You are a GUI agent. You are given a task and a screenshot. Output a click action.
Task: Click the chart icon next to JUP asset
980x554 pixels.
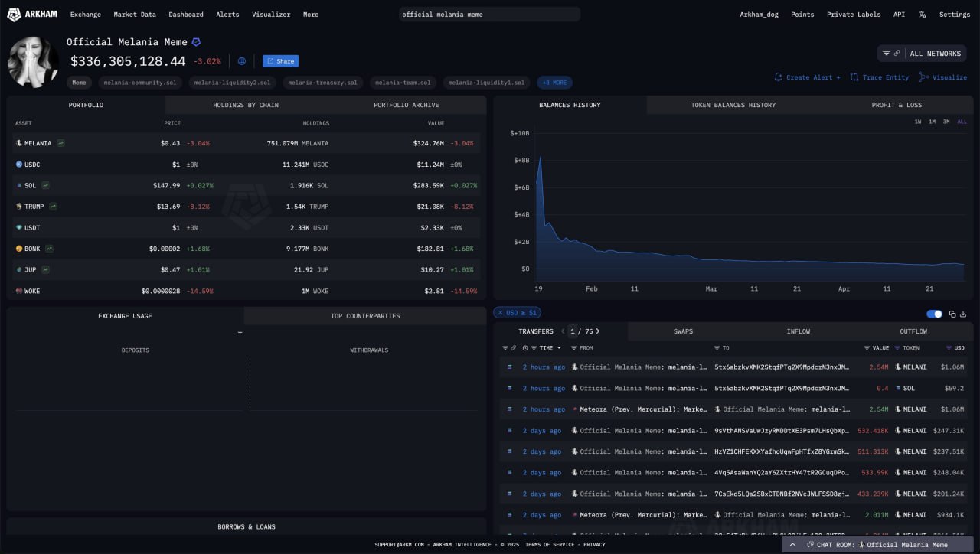click(x=45, y=269)
